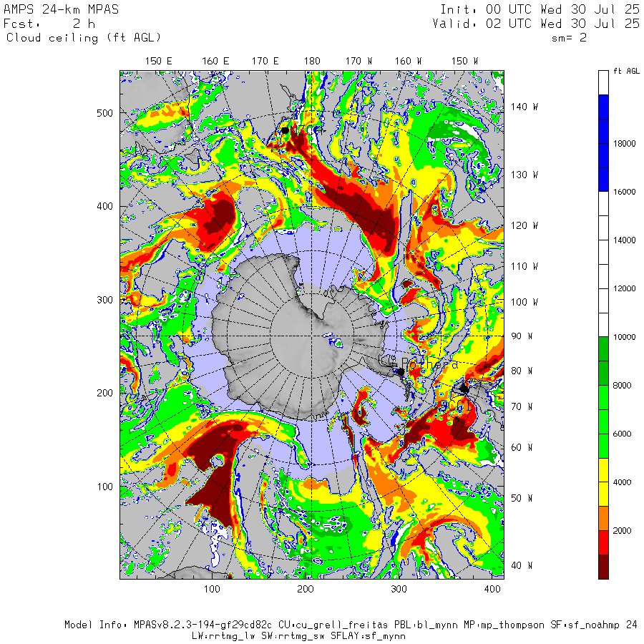Click the '100 W' longitude label

tap(525, 302)
